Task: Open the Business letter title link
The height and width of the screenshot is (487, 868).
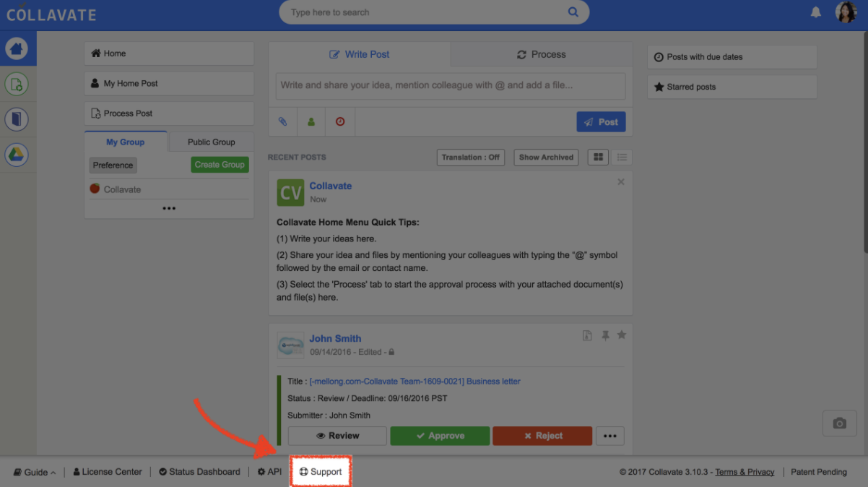Action: click(x=415, y=382)
